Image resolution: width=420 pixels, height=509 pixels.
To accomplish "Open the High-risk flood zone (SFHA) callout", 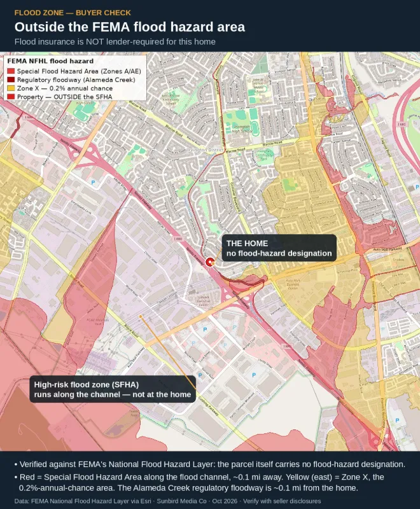I will 113,389.
